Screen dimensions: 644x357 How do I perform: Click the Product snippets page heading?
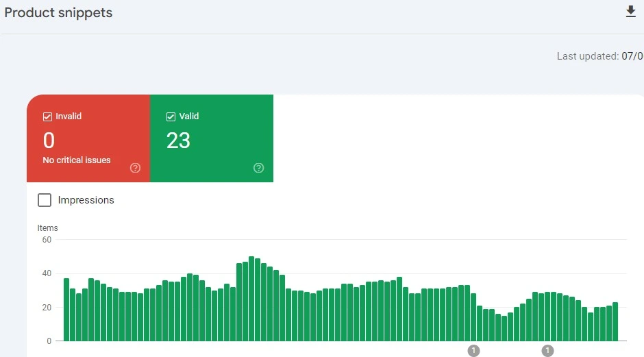pyautogui.click(x=58, y=13)
